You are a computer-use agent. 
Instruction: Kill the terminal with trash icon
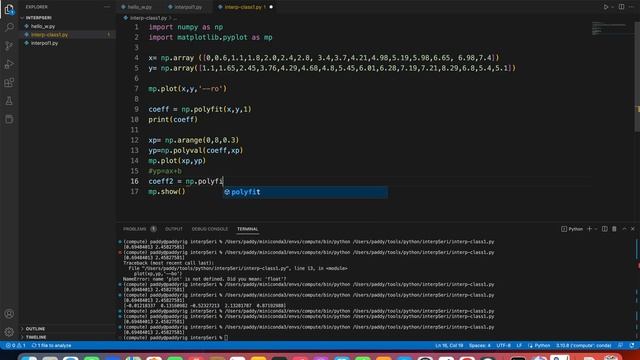pyautogui.click(x=614, y=229)
